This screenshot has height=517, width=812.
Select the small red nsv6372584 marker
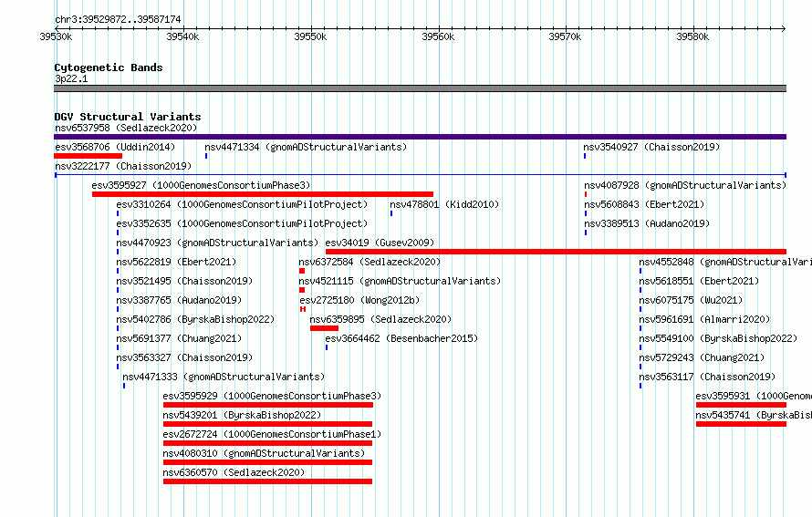(x=302, y=271)
